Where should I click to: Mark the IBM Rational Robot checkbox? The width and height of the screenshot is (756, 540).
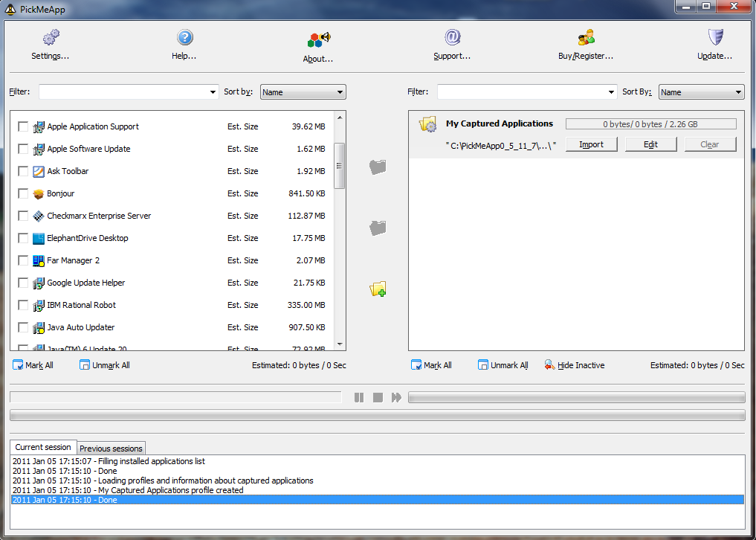click(22, 305)
